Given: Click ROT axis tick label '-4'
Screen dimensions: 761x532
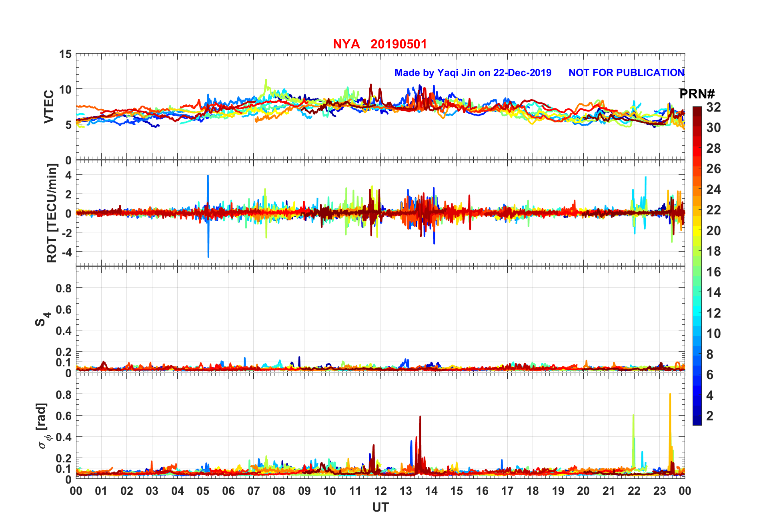Looking at the screenshot, I should pyautogui.click(x=66, y=252).
